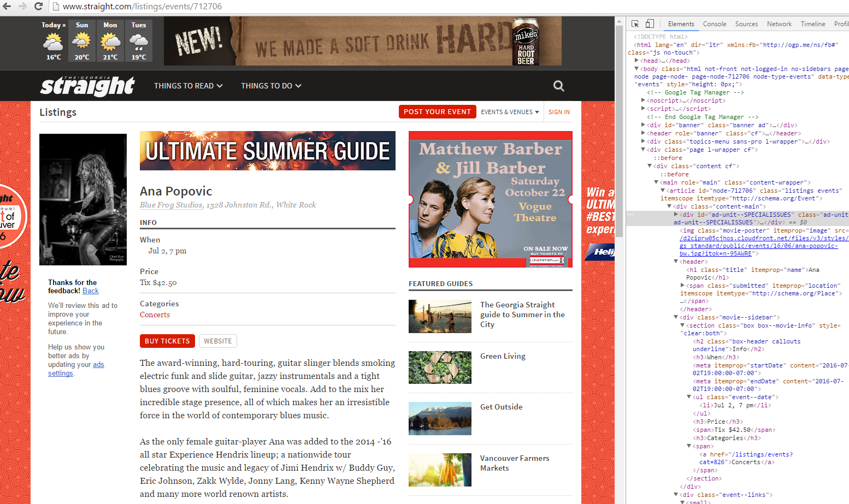Open the Sources tab
Screen dimensions: 849x504
746,24
